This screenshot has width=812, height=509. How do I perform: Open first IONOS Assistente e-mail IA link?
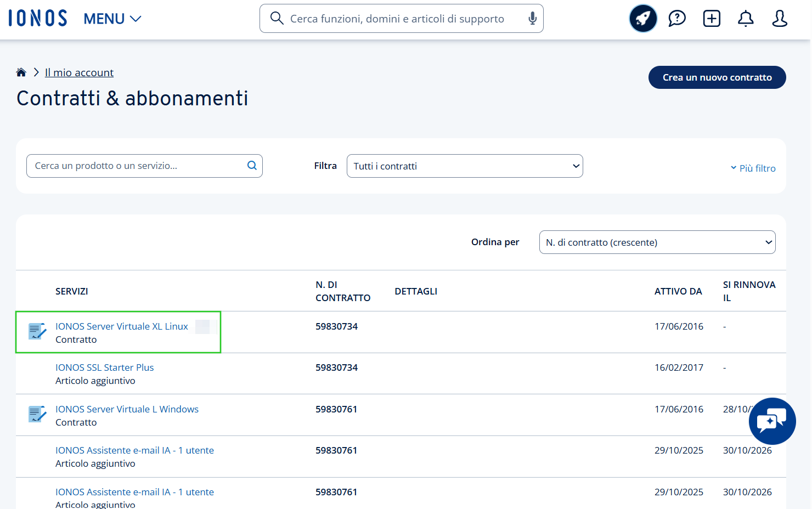coord(134,450)
